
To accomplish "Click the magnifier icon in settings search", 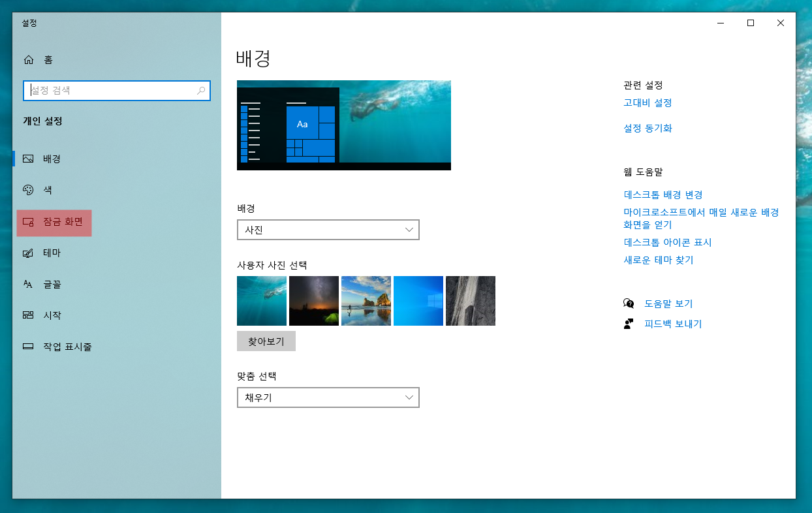I will coord(201,91).
